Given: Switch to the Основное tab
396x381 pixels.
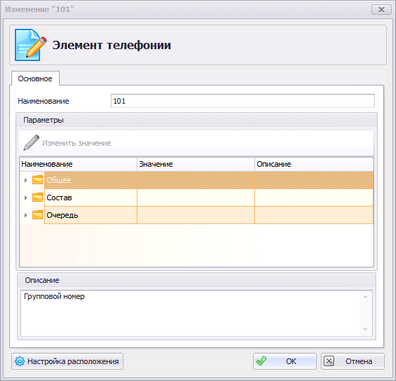Looking at the screenshot, I should pos(35,79).
